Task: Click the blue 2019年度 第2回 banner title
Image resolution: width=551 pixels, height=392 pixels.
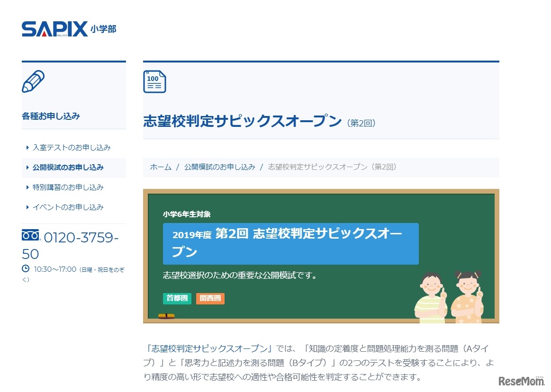Action: [x=290, y=243]
